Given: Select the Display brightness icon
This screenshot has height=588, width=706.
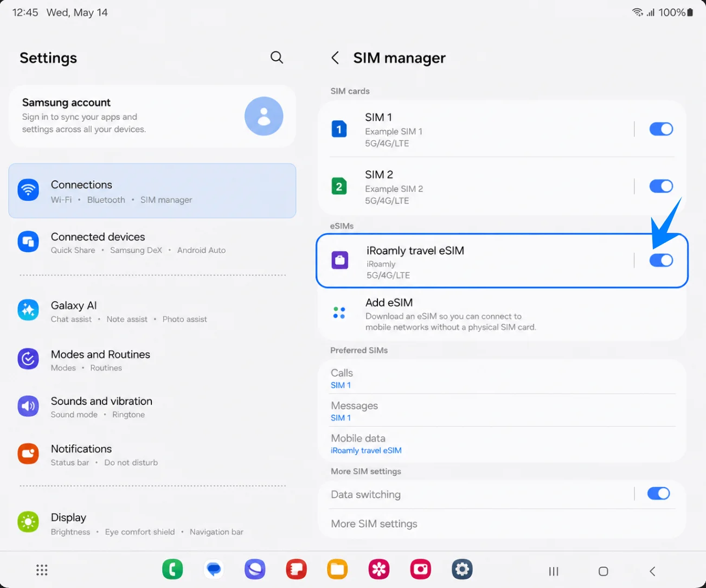Looking at the screenshot, I should (x=28, y=522).
